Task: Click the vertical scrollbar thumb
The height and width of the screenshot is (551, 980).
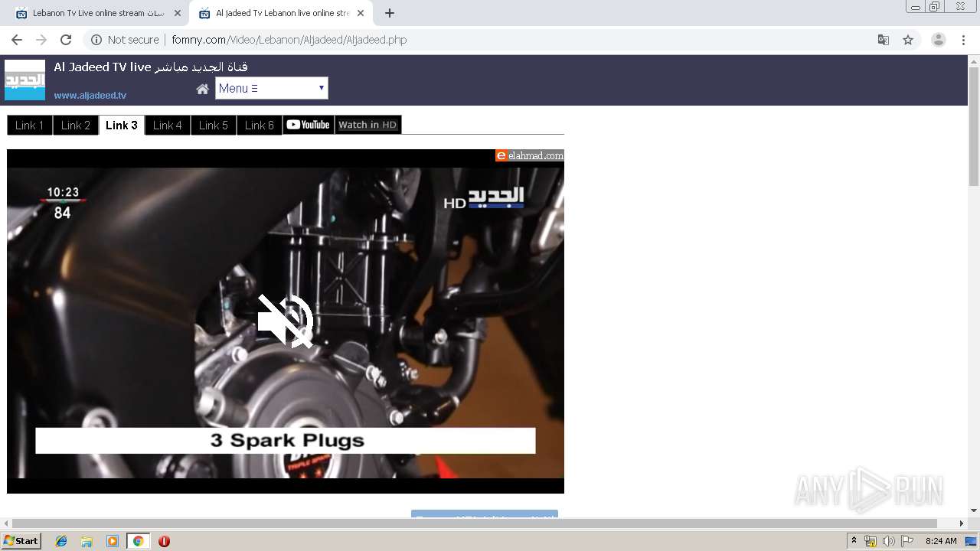Action: (974, 126)
